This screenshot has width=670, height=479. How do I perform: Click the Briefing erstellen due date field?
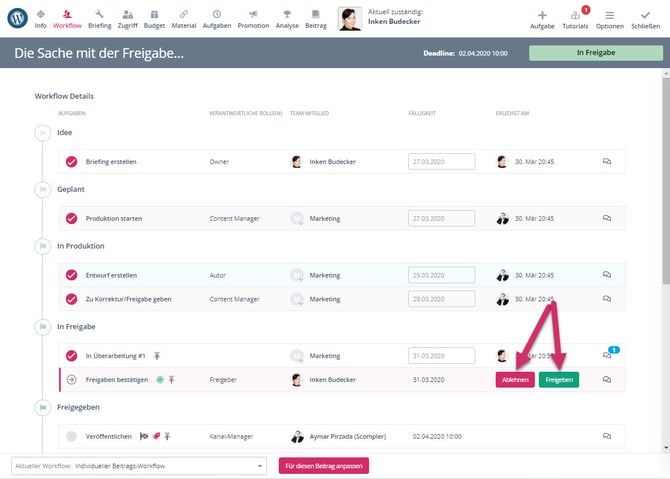point(440,161)
